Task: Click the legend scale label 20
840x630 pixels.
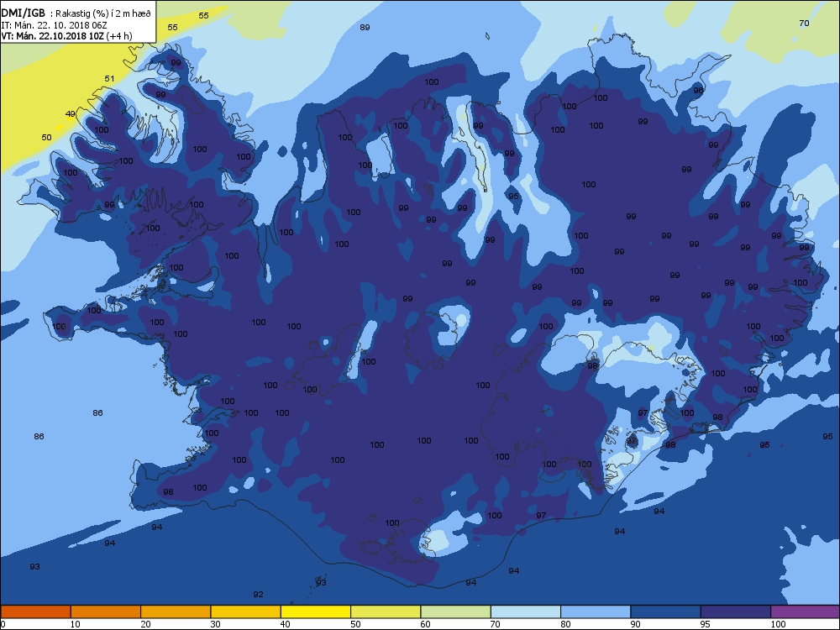Action: [x=145, y=624]
